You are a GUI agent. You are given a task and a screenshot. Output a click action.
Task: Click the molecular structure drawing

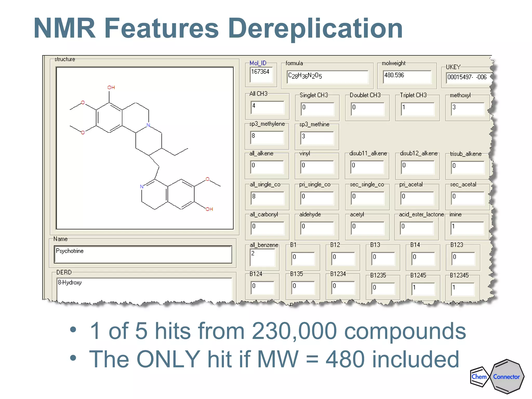[145, 148]
